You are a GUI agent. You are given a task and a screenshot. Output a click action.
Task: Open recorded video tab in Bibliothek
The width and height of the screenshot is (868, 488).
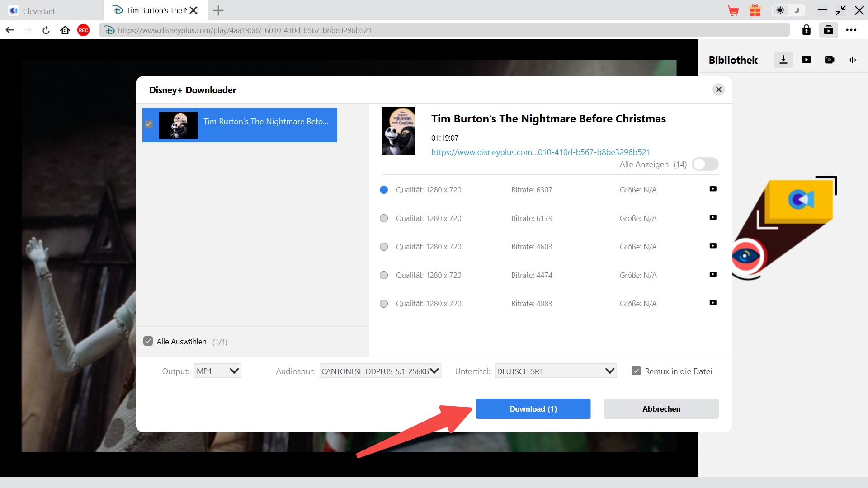click(x=830, y=60)
